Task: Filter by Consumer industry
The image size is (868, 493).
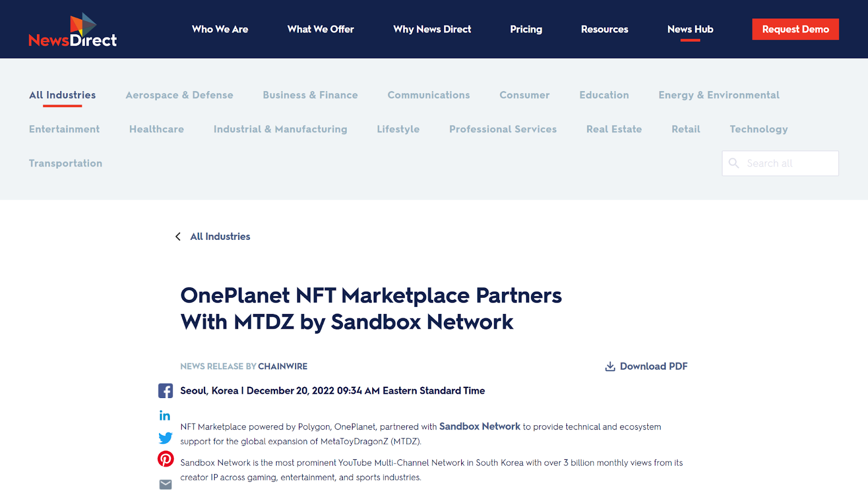Action: [525, 95]
